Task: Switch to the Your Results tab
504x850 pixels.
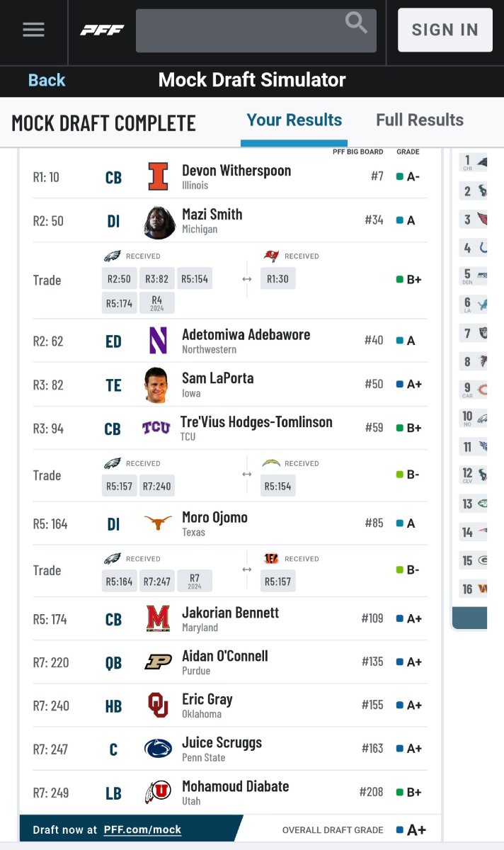Action: (x=294, y=120)
